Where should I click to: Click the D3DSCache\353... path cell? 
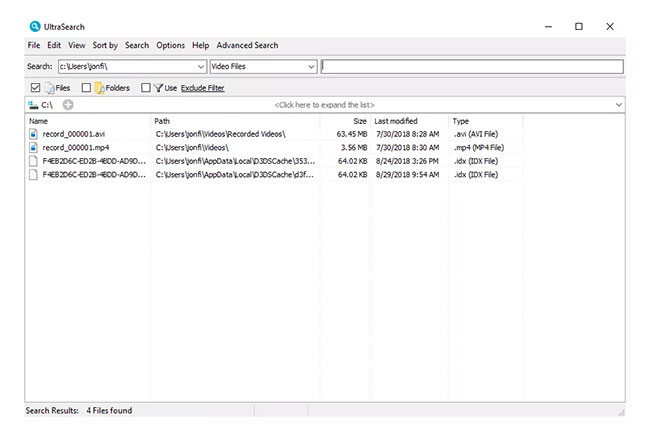pyautogui.click(x=235, y=161)
